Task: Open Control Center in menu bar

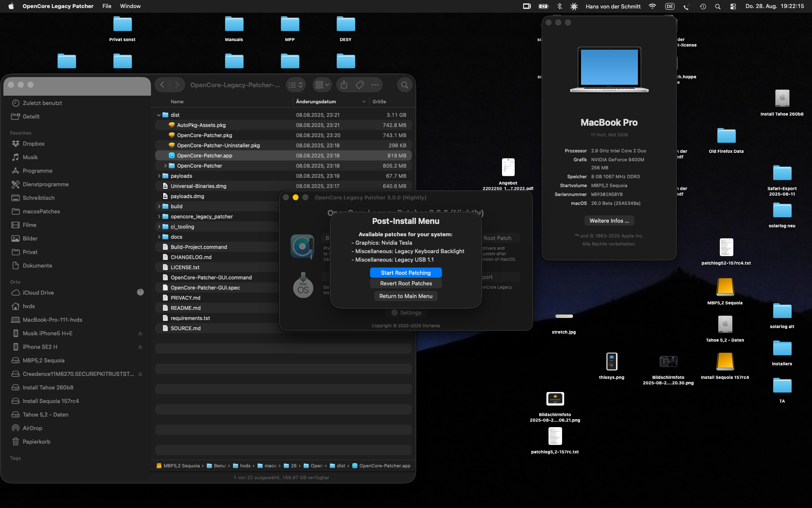Action: point(733,6)
